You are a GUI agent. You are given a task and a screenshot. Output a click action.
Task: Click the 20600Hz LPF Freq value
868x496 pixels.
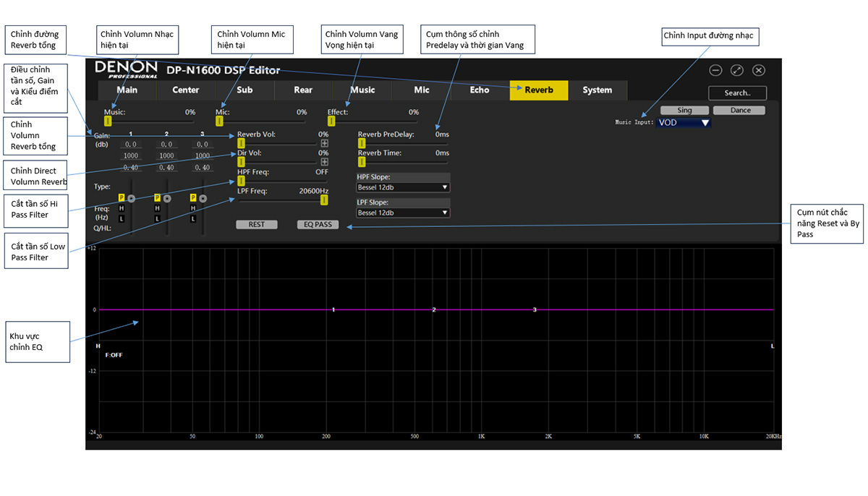314,192
